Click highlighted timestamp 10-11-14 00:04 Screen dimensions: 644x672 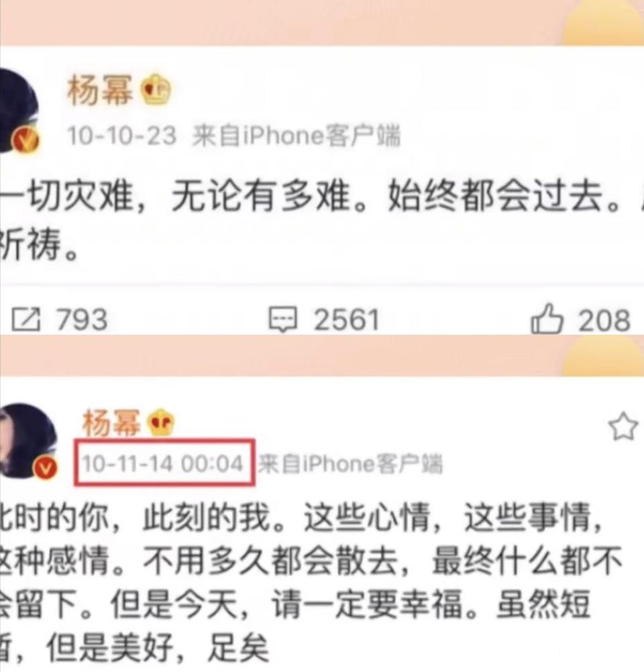click(163, 463)
